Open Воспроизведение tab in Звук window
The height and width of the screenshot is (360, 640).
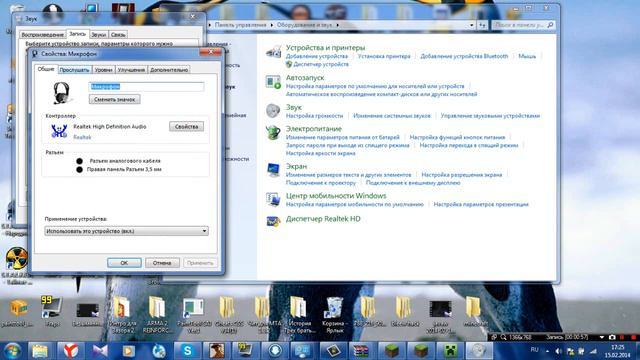pos(43,35)
